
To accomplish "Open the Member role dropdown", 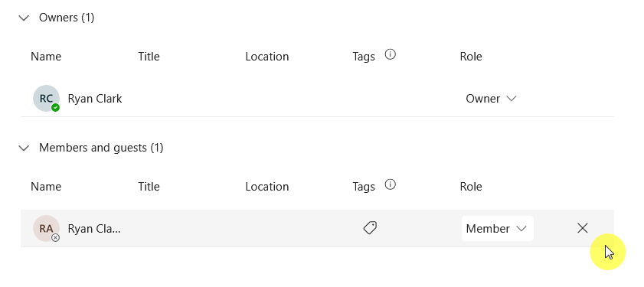I will (x=498, y=228).
